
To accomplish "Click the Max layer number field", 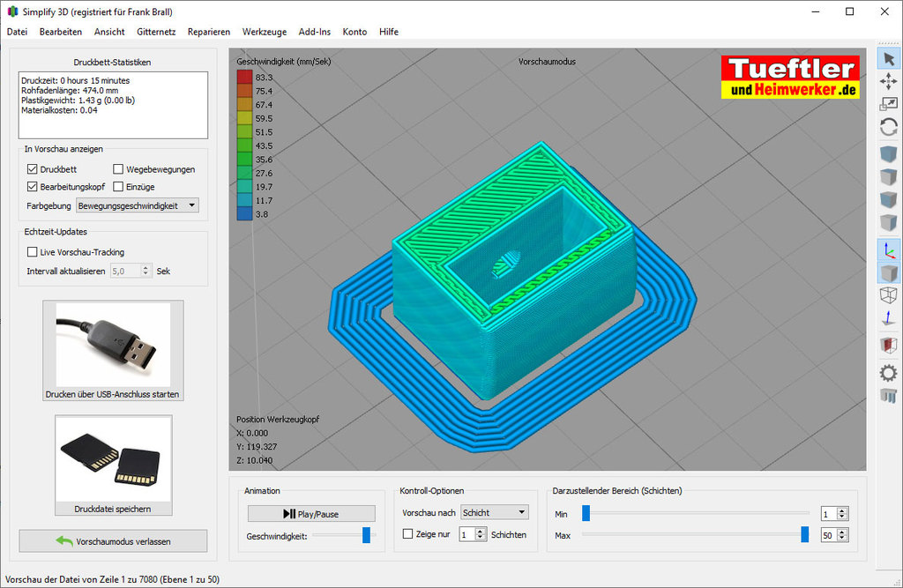I will click(x=827, y=535).
